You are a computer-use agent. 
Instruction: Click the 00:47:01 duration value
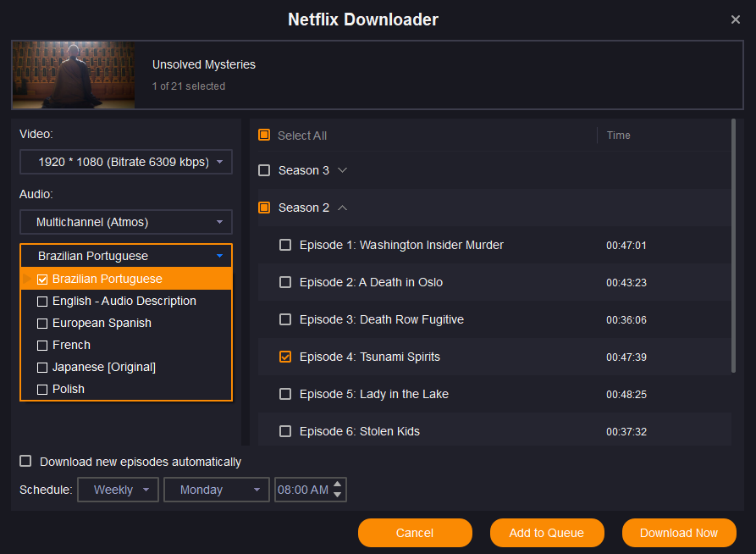pos(626,245)
